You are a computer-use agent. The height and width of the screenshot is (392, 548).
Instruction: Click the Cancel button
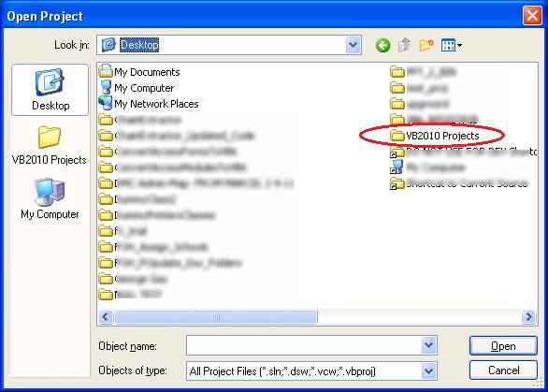click(503, 370)
